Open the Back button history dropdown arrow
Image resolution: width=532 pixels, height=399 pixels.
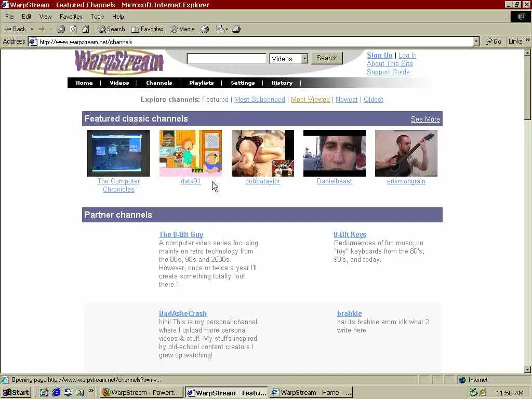32,29
